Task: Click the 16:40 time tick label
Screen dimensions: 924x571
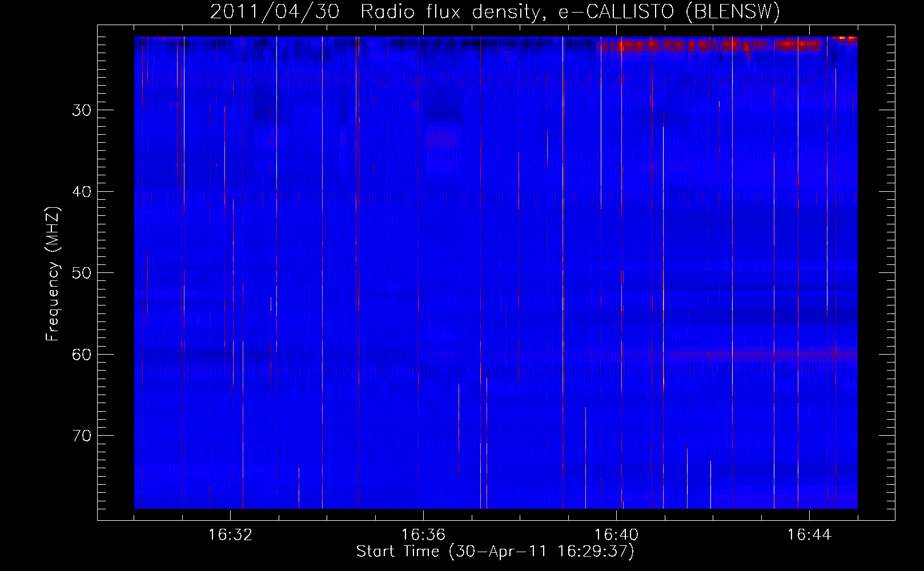Action: tap(616, 535)
